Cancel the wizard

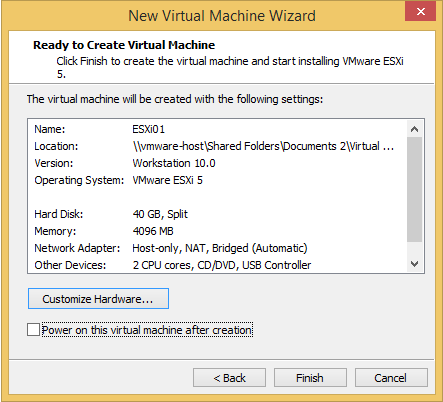[x=391, y=378]
